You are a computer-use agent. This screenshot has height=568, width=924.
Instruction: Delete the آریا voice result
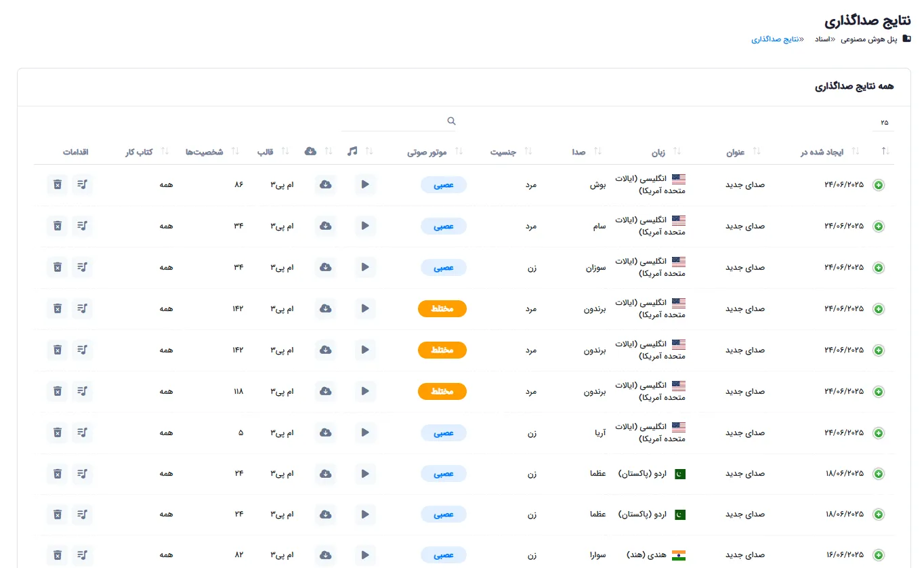click(58, 432)
